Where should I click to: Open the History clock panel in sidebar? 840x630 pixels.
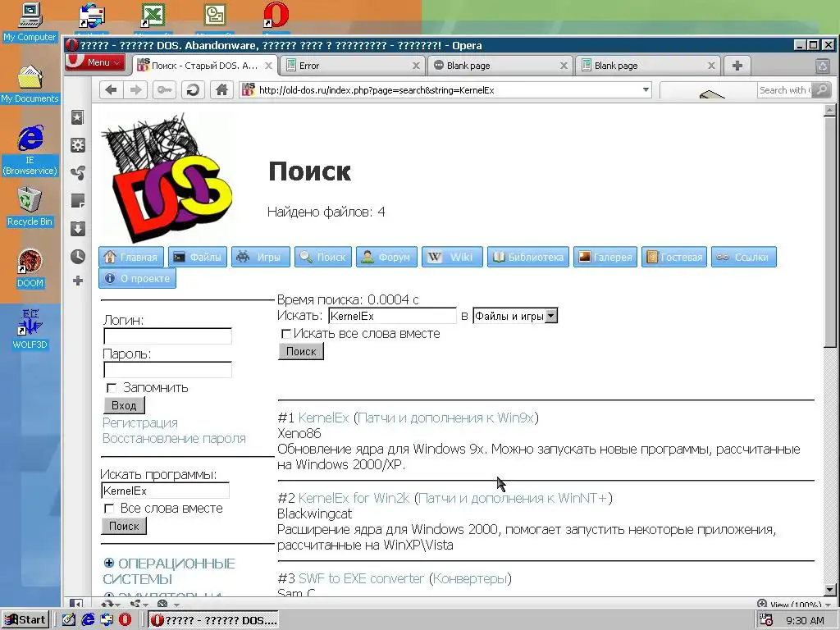(x=78, y=257)
